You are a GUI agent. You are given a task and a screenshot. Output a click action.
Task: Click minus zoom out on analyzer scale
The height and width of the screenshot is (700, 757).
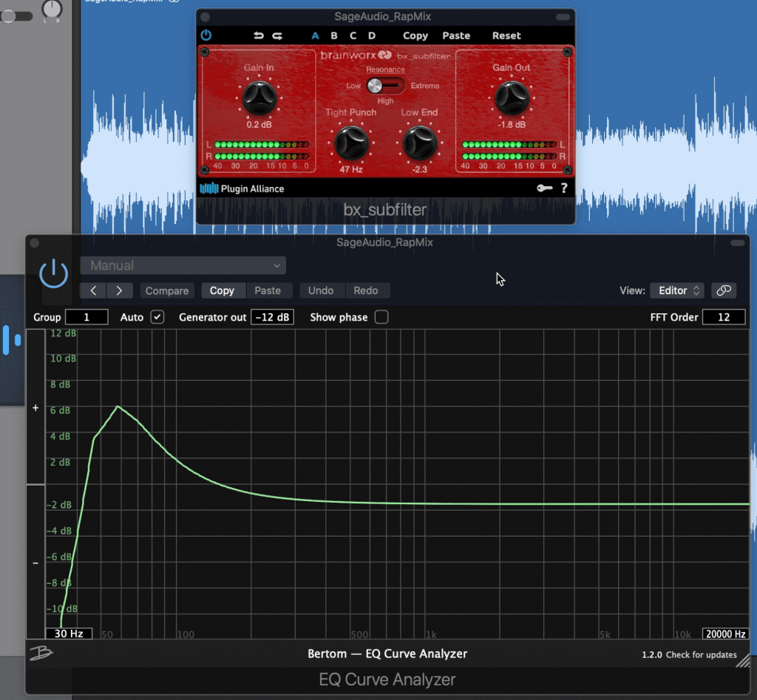pyautogui.click(x=35, y=563)
